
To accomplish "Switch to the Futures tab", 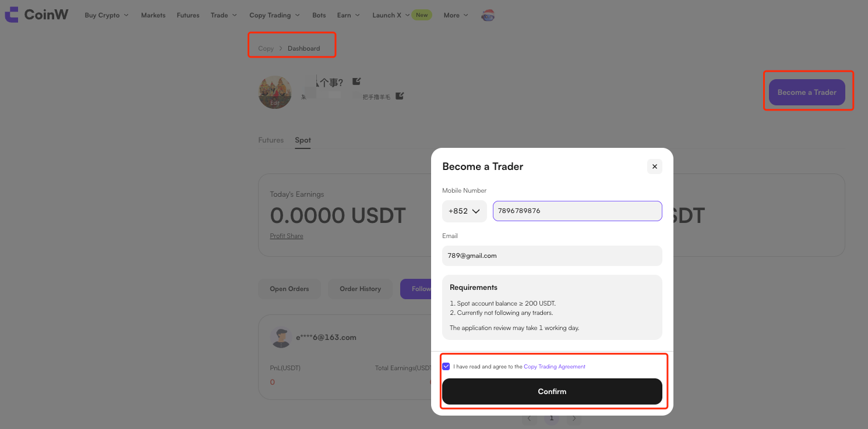I will (271, 140).
